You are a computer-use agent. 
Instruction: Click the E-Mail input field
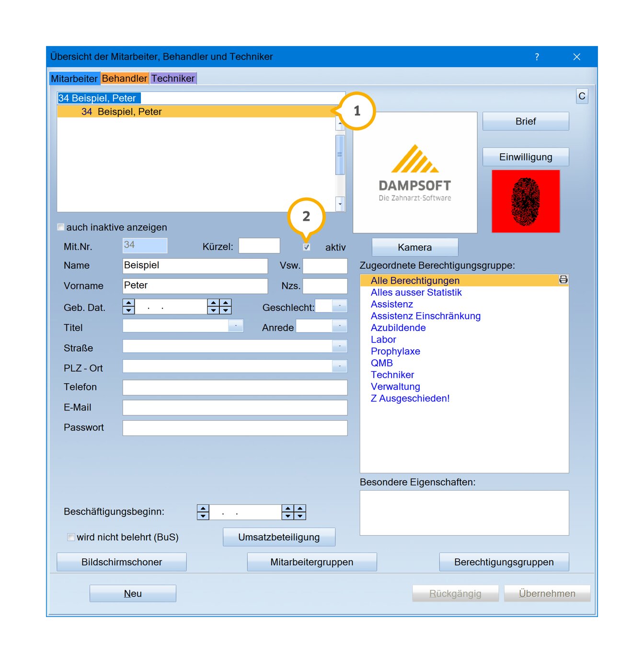coord(235,408)
